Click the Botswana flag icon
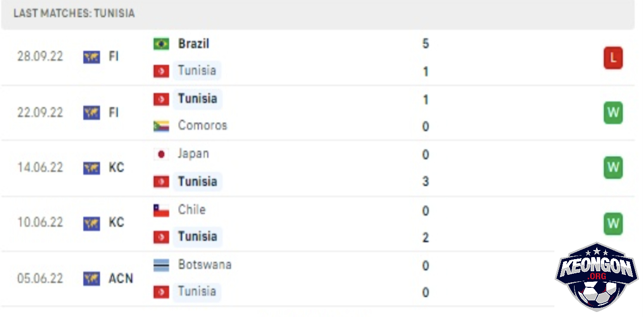The image size is (644, 317). point(161,265)
